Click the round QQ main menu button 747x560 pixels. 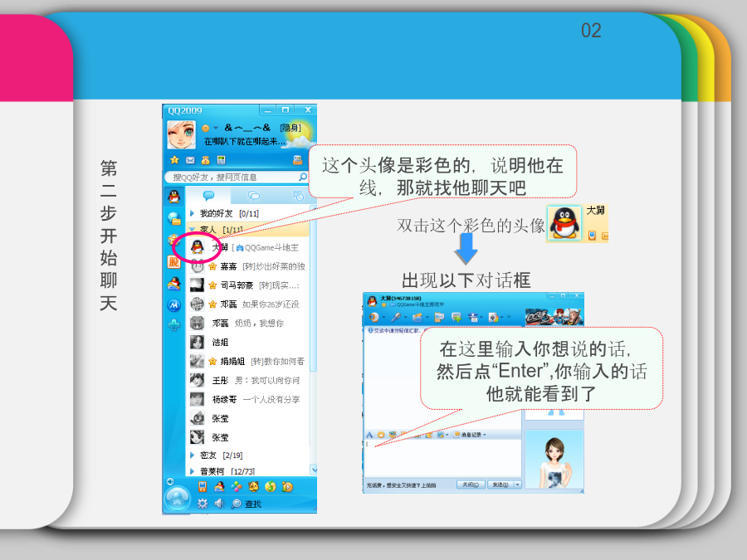coord(177,498)
